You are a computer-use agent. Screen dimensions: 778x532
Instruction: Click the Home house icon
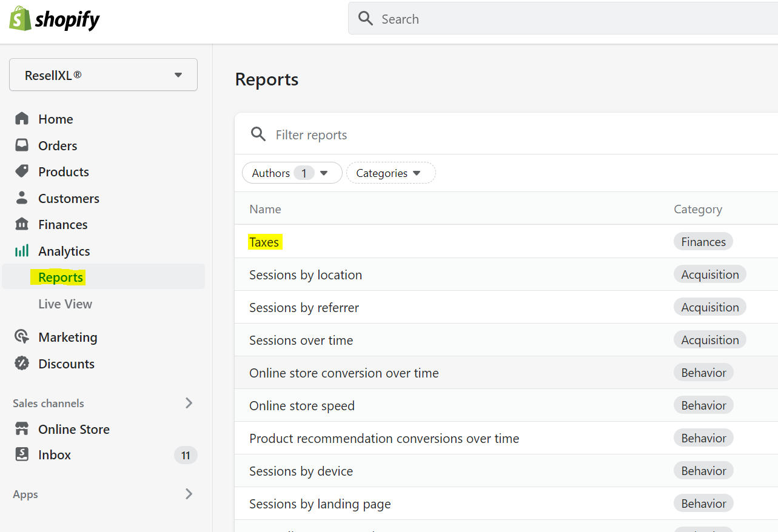pyautogui.click(x=22, y=119)
